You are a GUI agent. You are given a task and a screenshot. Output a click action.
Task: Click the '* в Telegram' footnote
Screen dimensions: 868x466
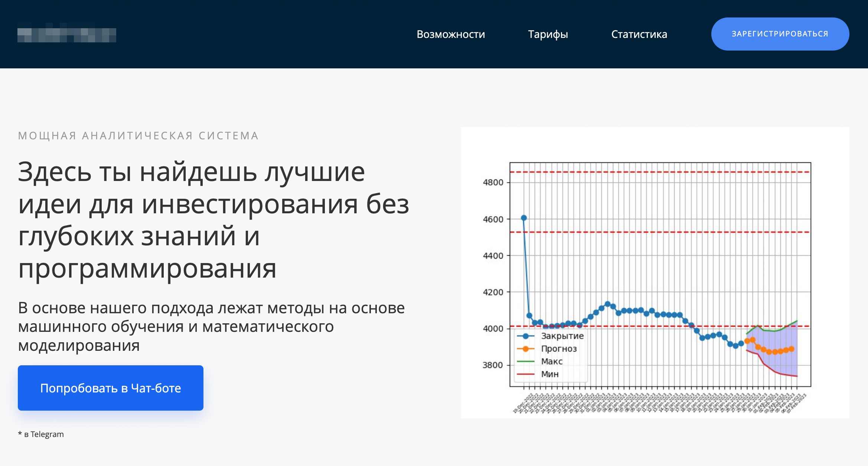(41, 434)
